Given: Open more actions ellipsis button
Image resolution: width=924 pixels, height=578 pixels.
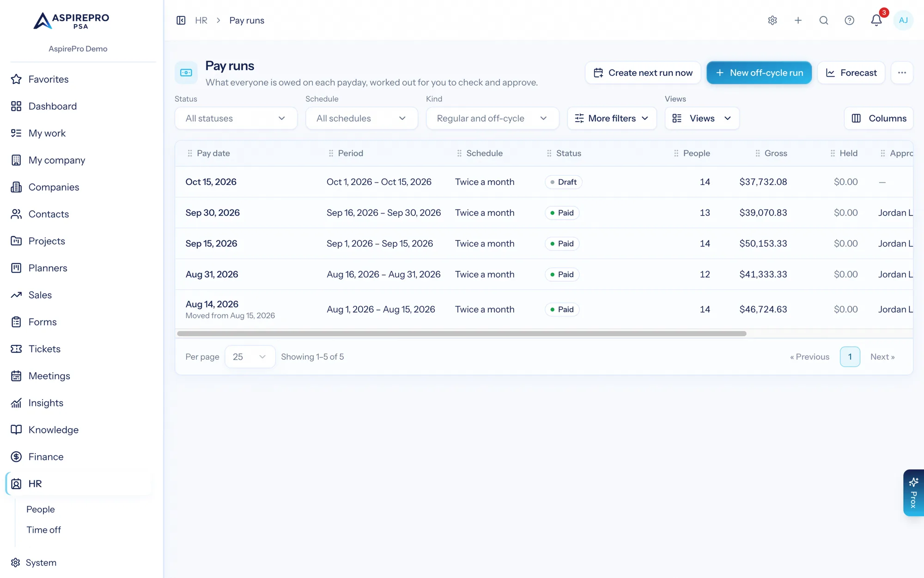Looking at the screenshot, I should pyautogui.click(x=902, y=73).
